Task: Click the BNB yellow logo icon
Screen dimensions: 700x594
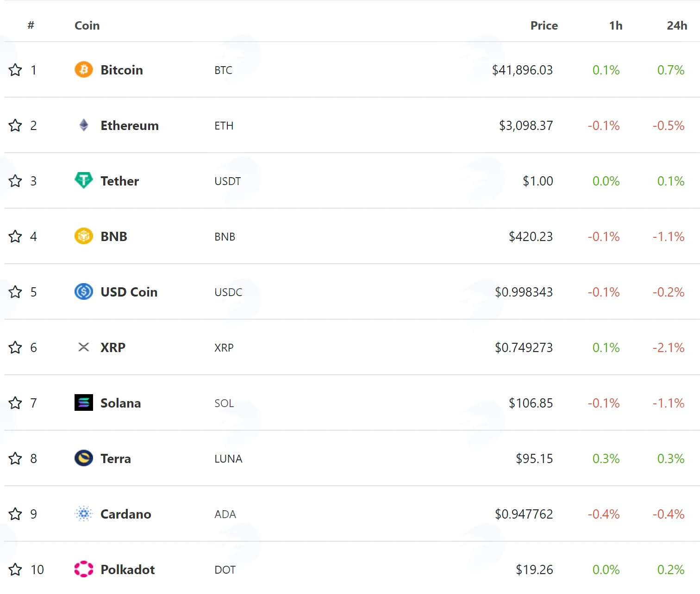Action: 84,236
